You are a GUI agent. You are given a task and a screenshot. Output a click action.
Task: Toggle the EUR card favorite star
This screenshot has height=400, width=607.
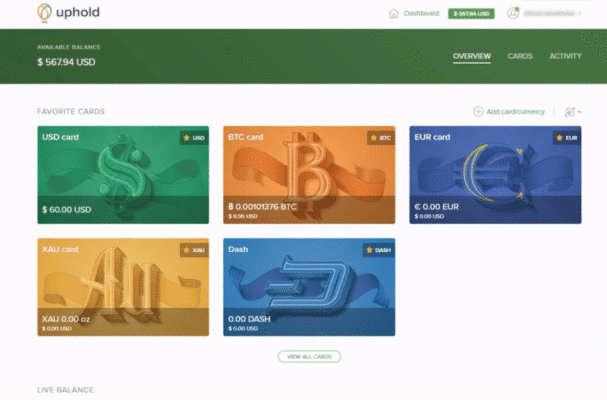[559, 137]
